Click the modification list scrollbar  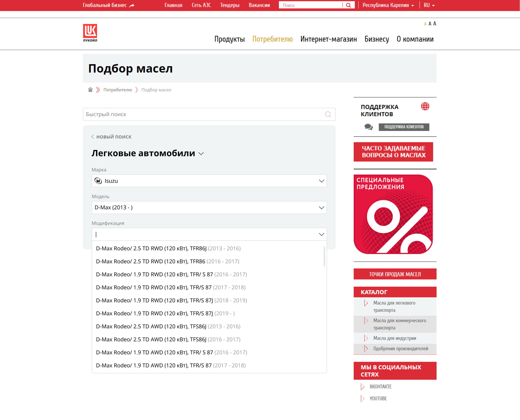pos(324,256)
